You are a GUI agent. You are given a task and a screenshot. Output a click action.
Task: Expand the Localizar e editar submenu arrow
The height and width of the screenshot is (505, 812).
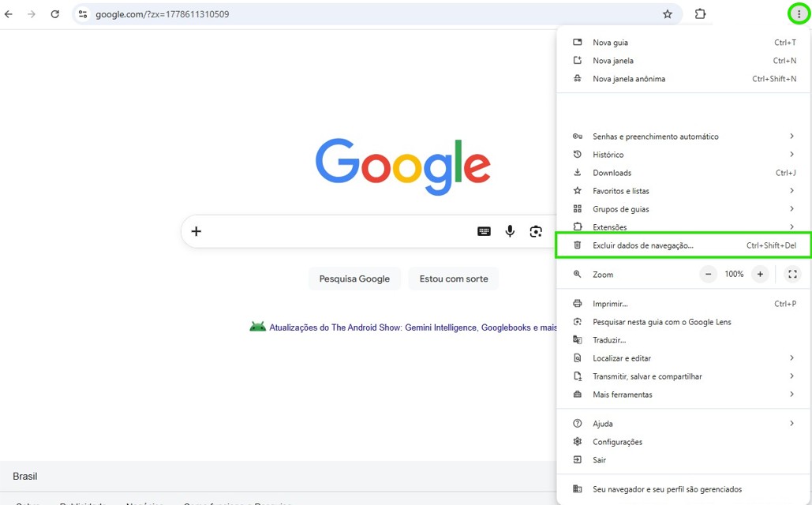(x=791, y=358)
